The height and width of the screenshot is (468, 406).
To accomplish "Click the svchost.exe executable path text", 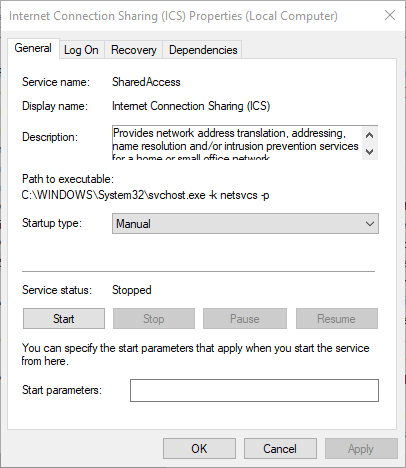I will [145, 195].
